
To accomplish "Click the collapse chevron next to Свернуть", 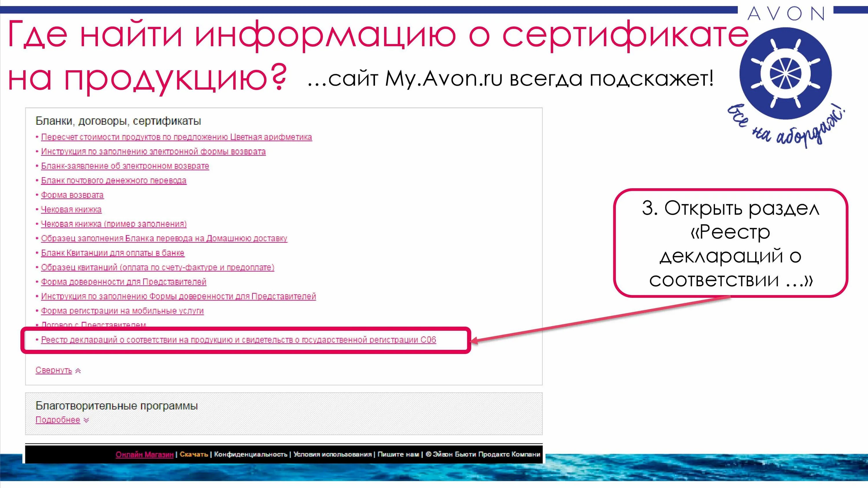I will [x=78, y=371].
